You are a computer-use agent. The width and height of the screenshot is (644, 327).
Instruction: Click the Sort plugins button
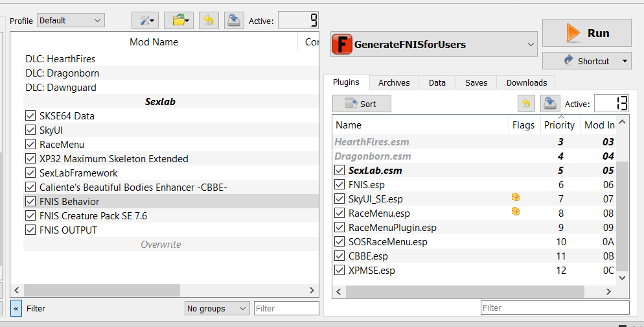(x=362, y=104)
